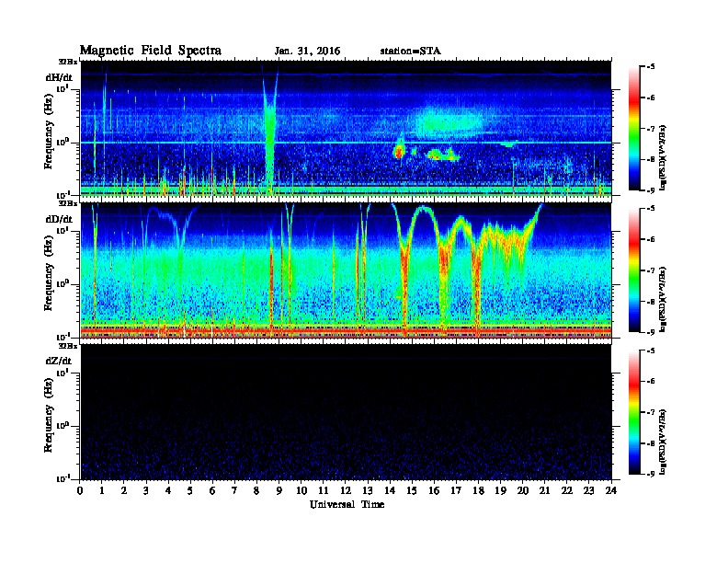This screenshot has height=563, width=728.
Task: Click the hour "9" tick label
Action: tap(279, 491)
